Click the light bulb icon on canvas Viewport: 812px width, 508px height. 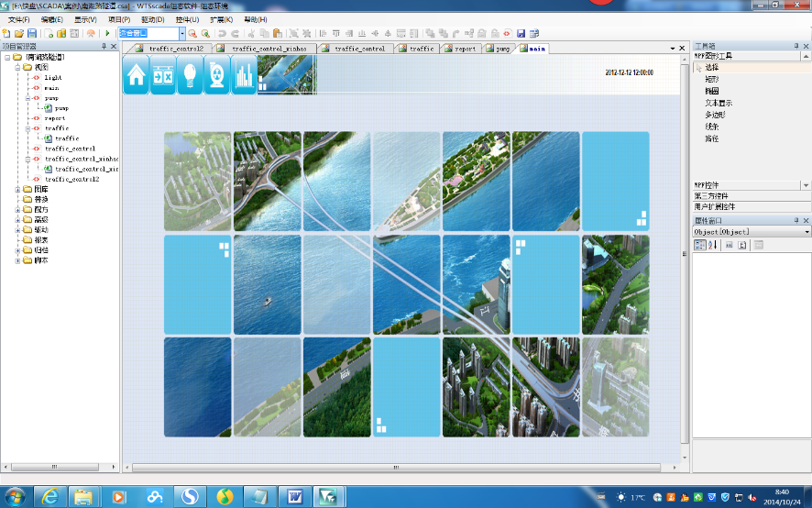point(190,75)
